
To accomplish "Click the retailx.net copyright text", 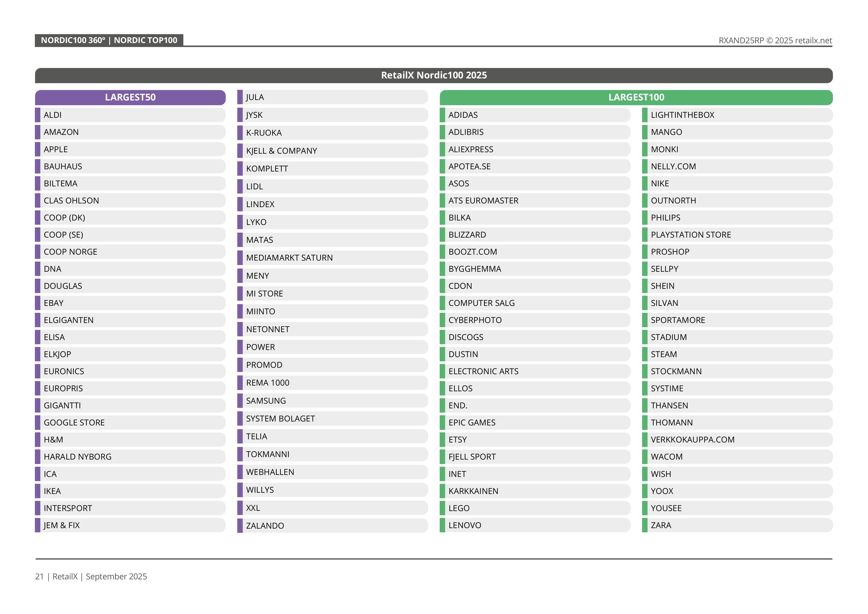I will tap(775, 40).
